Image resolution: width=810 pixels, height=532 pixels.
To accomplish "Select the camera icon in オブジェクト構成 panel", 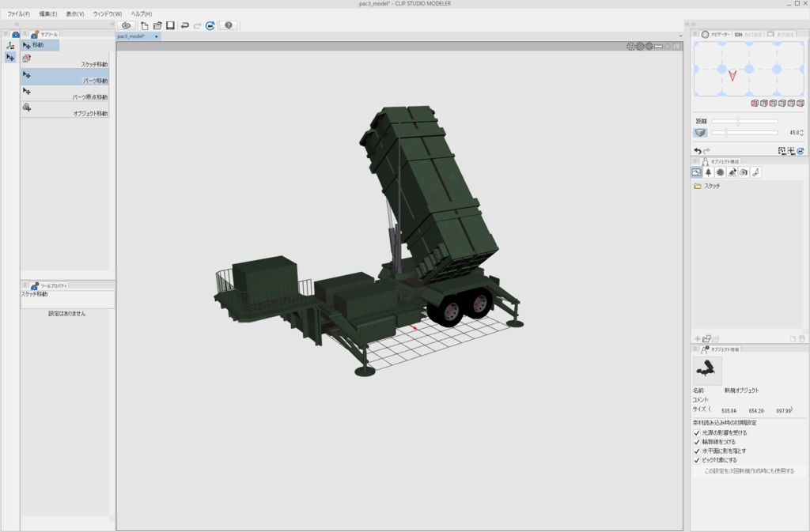I will [744, 172].
